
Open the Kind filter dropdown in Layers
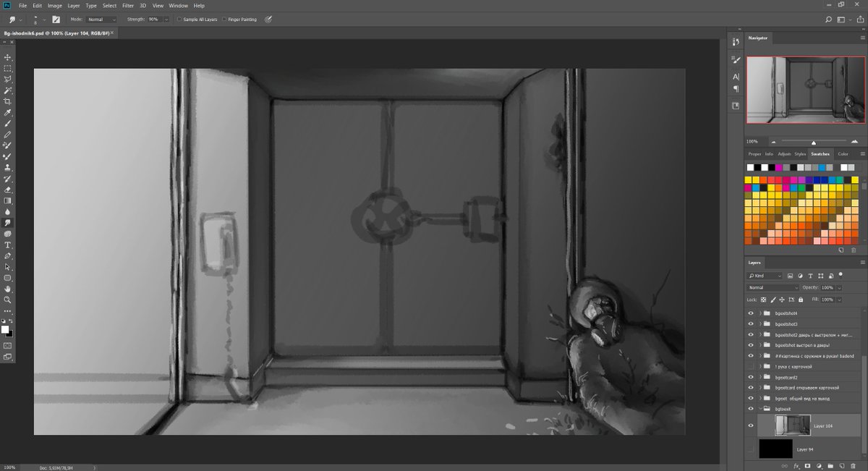765,276
